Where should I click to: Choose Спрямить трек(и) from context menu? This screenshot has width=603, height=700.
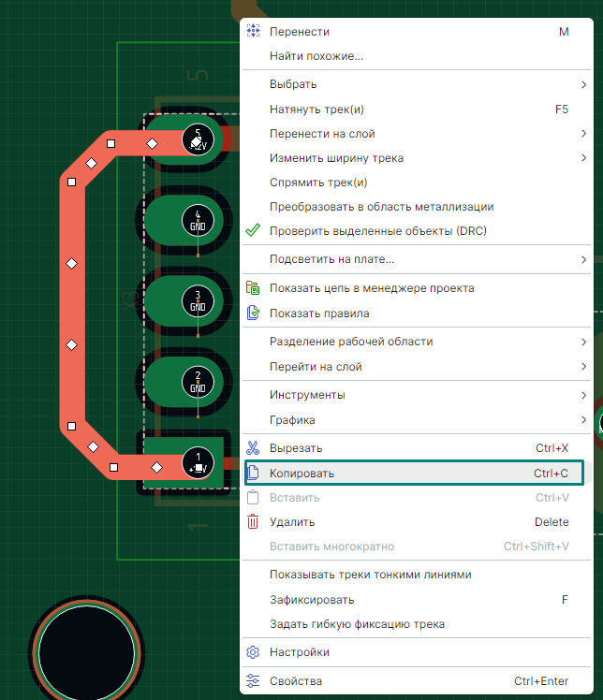pos(318,182)
